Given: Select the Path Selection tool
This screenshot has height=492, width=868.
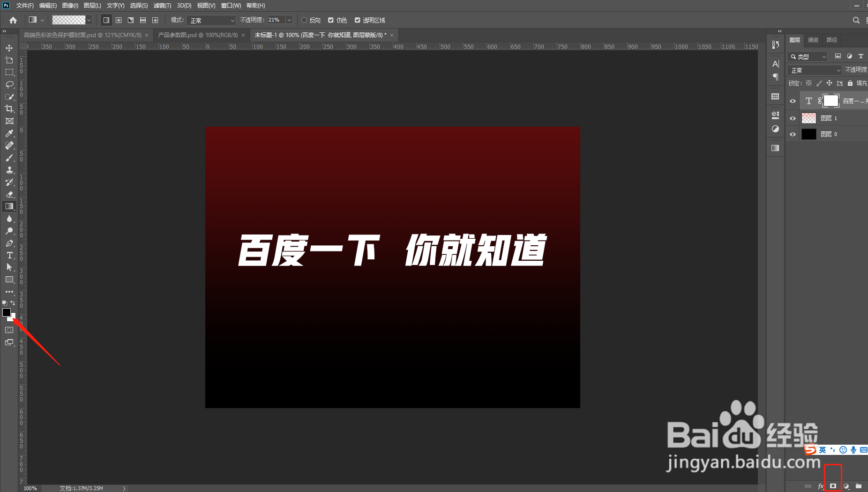Looking at the screenshot, I should point(9,267).
